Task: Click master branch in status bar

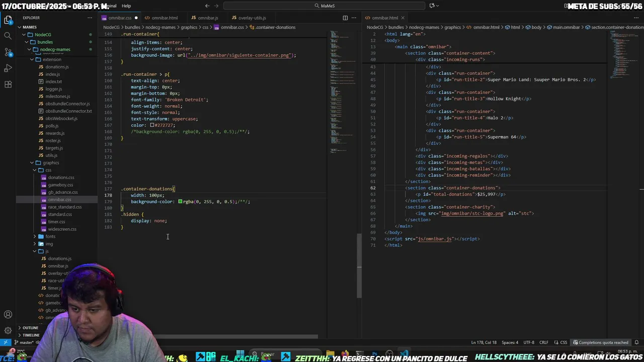Action: tap(24, 342)
